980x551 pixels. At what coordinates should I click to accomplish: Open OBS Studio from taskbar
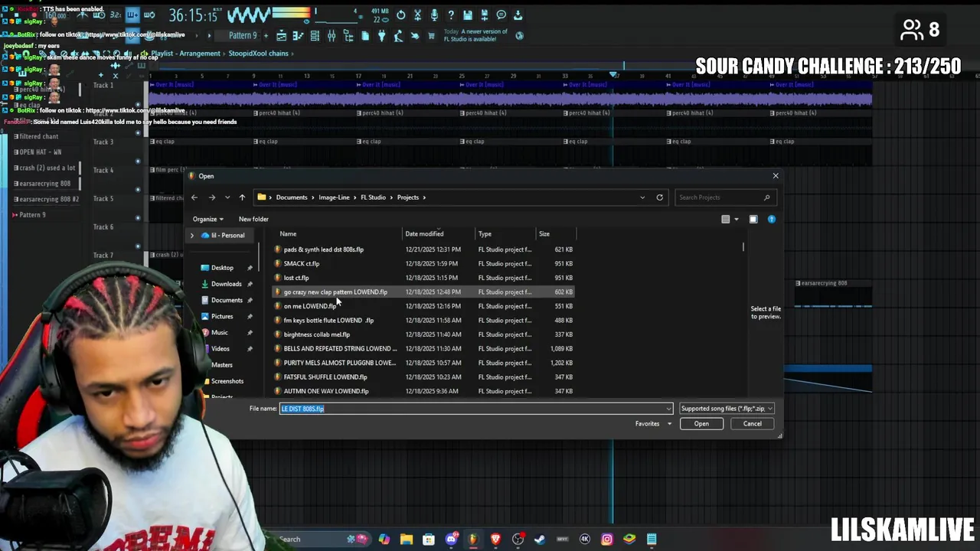518,540
